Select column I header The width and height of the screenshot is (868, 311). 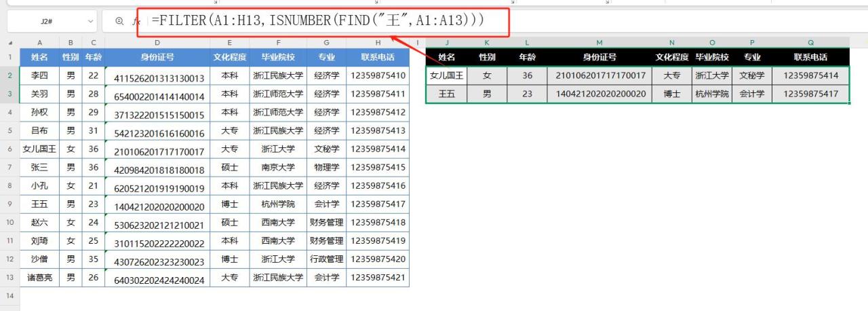tap(418, 43)
